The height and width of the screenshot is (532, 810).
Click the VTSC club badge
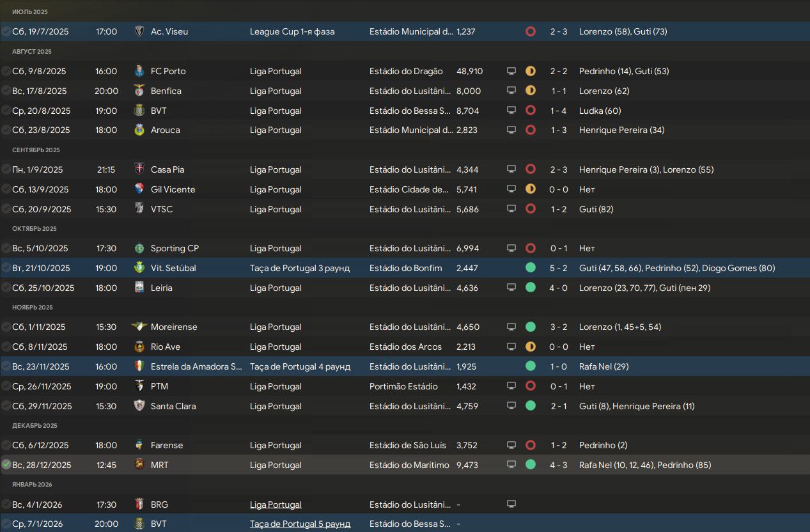[x=139, y=209]
